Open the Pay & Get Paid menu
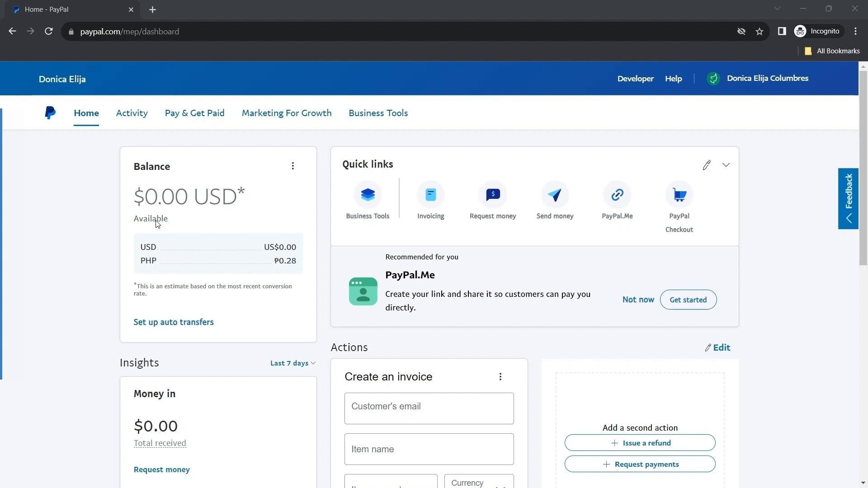This screenshot has height=488, width=868. 194,113
